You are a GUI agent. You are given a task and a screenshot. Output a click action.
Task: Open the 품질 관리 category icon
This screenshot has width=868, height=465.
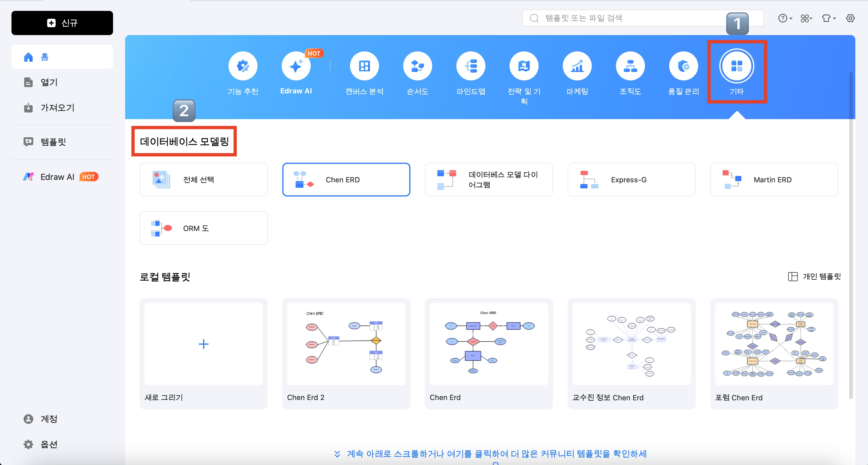[683, 66]
